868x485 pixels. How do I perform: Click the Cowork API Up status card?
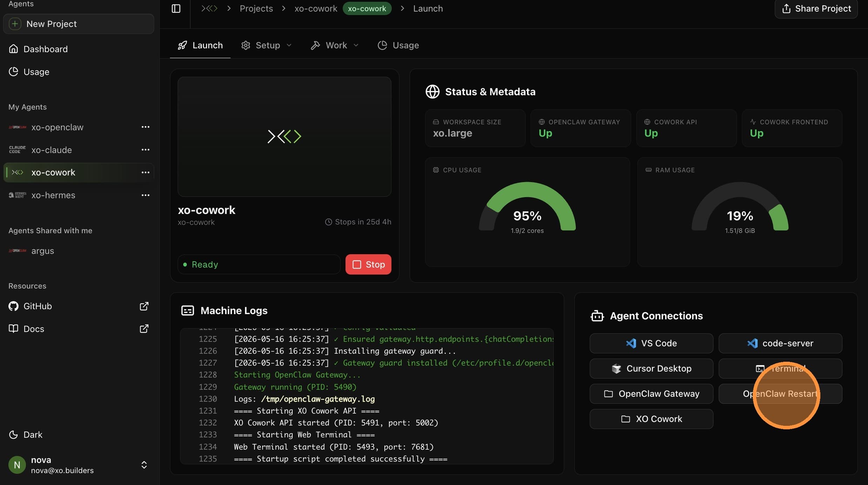(x=686, y=128)
